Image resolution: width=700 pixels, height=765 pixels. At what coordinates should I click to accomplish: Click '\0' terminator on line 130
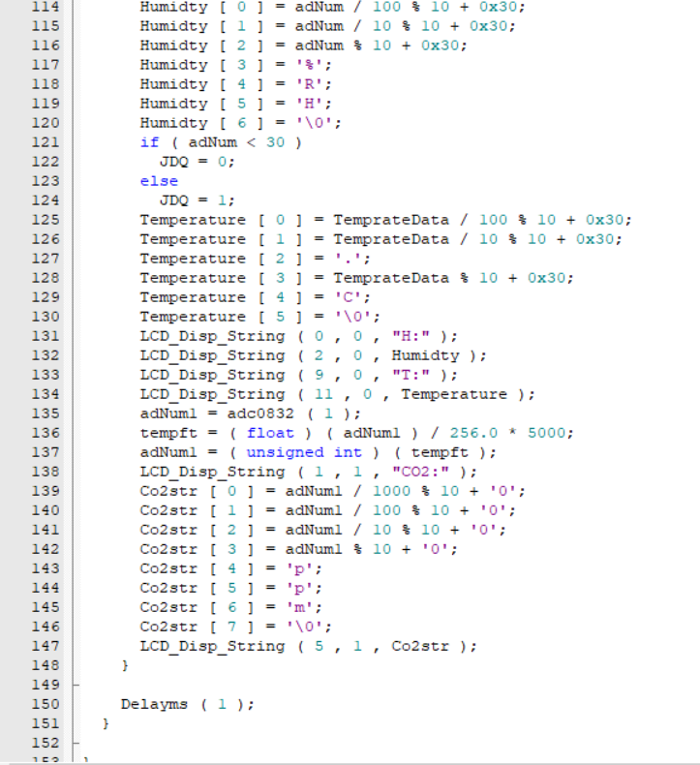coord(352,317)
